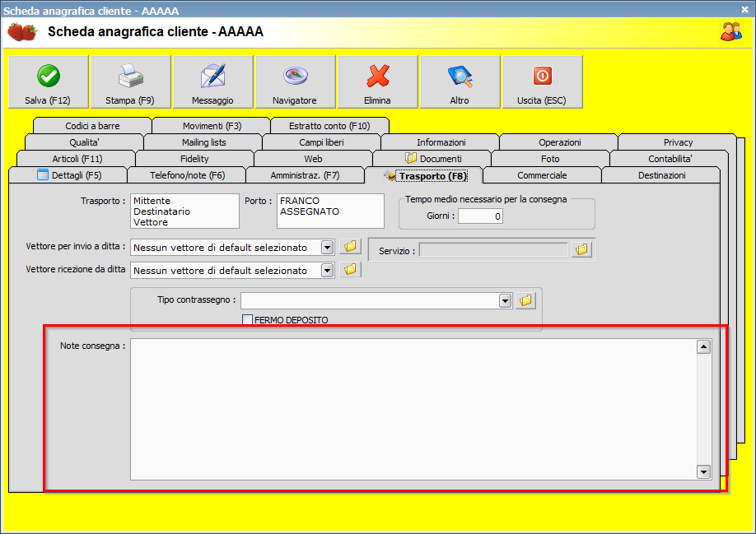Switch to the Codici a barre tab
Screen dimensions: 756x534
[92, 126]
